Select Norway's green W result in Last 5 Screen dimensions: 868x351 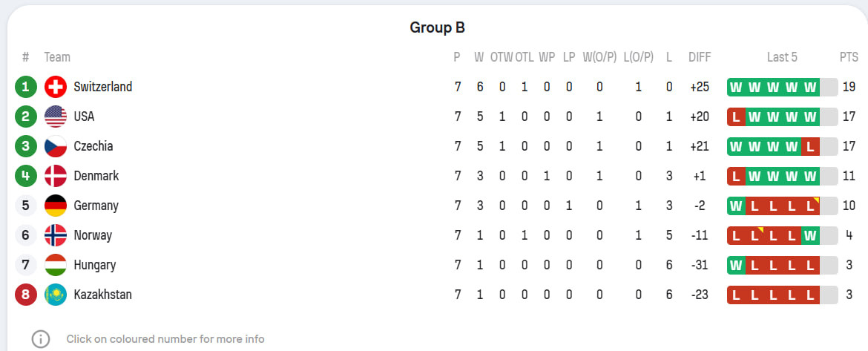[x=810, y=235]
